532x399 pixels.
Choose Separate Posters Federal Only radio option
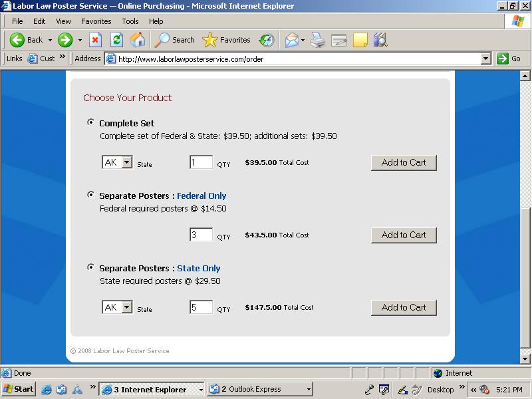click(x=91, y=196)
